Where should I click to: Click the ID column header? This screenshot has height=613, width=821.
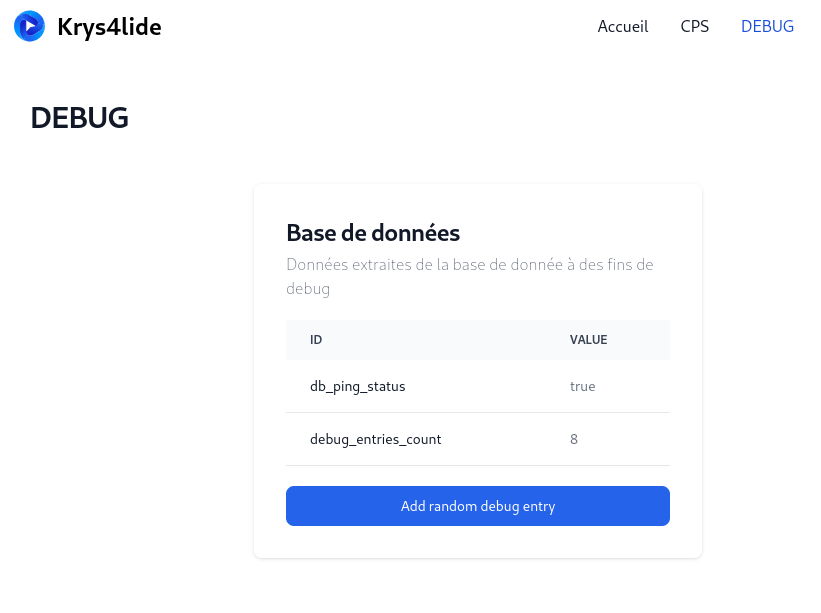point(316,340)
